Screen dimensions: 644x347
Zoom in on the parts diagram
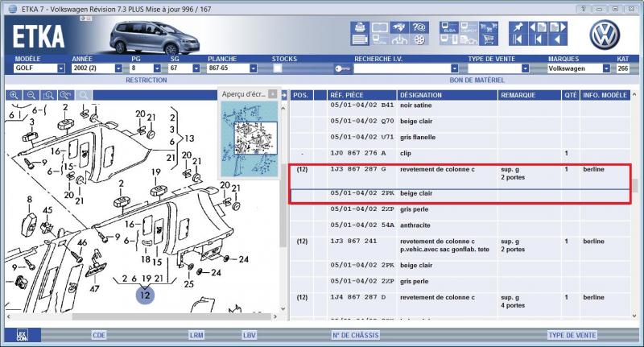tap(14, 95)
